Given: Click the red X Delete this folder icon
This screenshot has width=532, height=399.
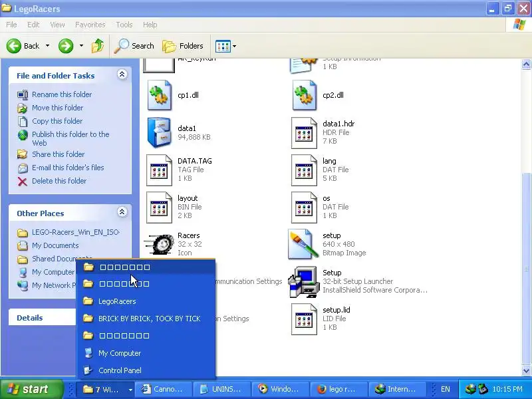Looking at the screenshot, I should pos(23,182).
